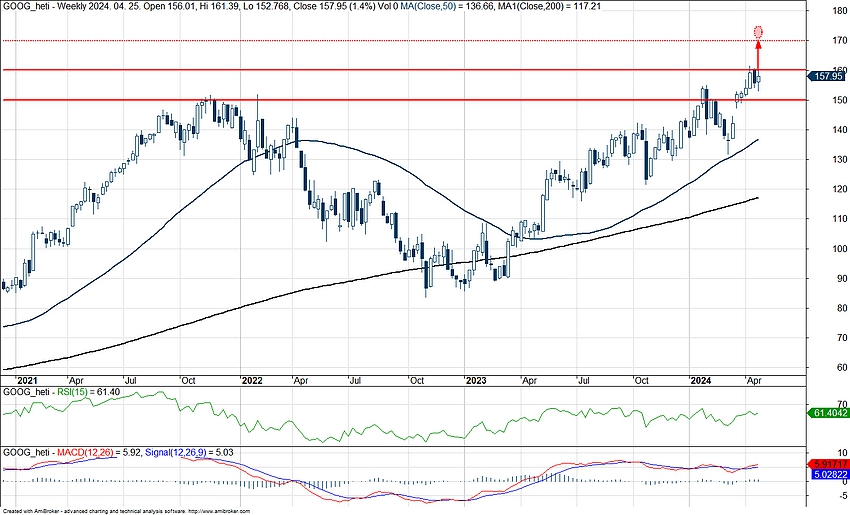Click the 130 price axis label

coord(841,159)
